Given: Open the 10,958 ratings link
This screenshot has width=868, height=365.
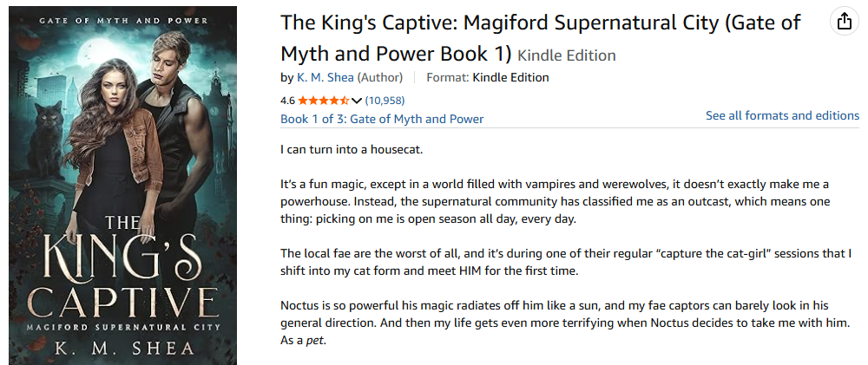Looking at the screenshot, I should 385,101.
